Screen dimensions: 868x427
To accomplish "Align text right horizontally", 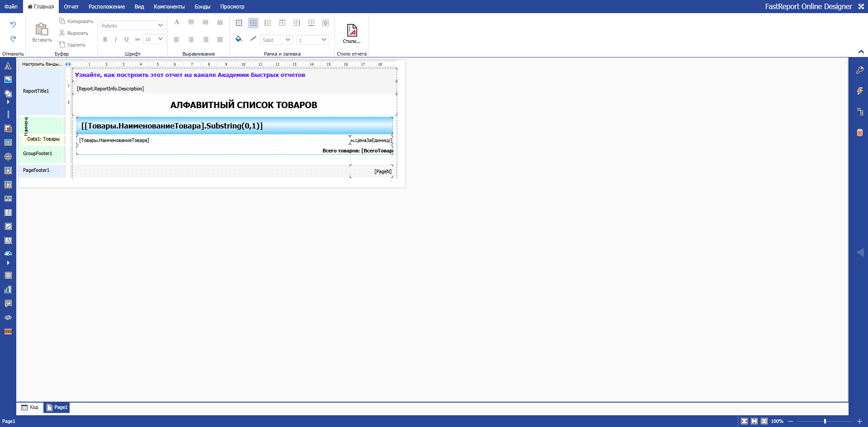I will pos(206,40).
